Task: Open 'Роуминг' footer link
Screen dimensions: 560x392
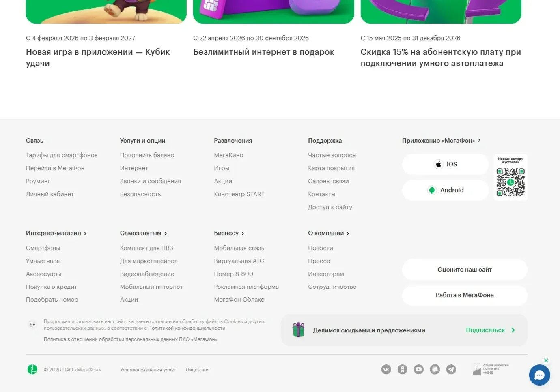Action: (x=38, y=181)
